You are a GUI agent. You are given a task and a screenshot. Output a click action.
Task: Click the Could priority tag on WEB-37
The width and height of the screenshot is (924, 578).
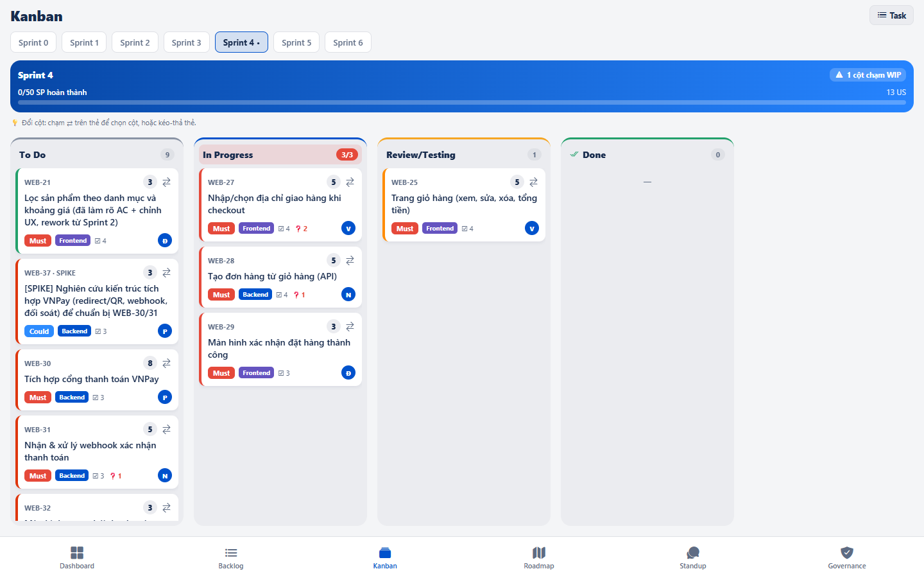[x=39, y=331]
